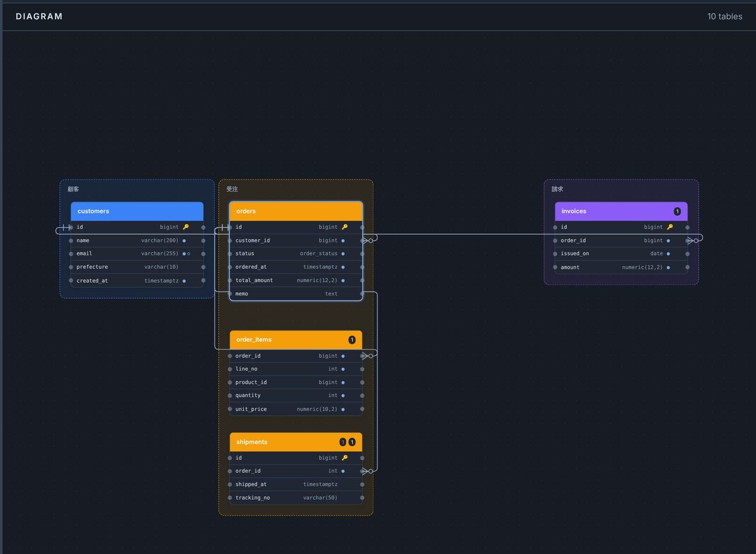
Task: Select the order_id column in shipments
Action: pyautogui.click(x=296, y=471)
